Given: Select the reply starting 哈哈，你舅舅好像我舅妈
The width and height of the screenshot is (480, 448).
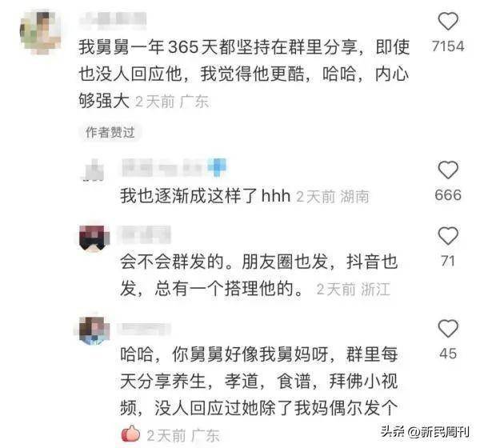Looking at the screenshot, I should pyautogui.click(x=258, y=382).
